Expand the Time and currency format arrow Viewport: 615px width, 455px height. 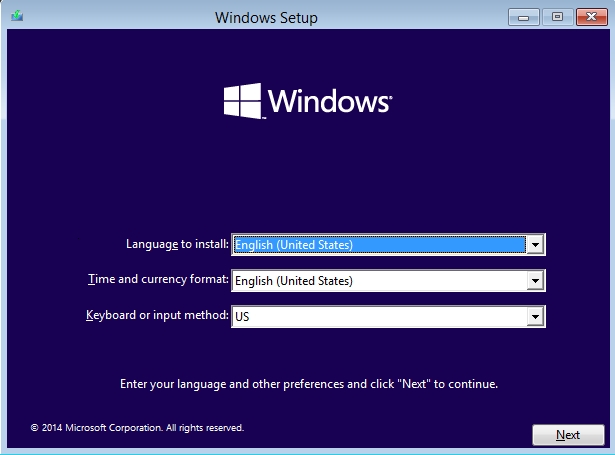(x=535, y=281)
